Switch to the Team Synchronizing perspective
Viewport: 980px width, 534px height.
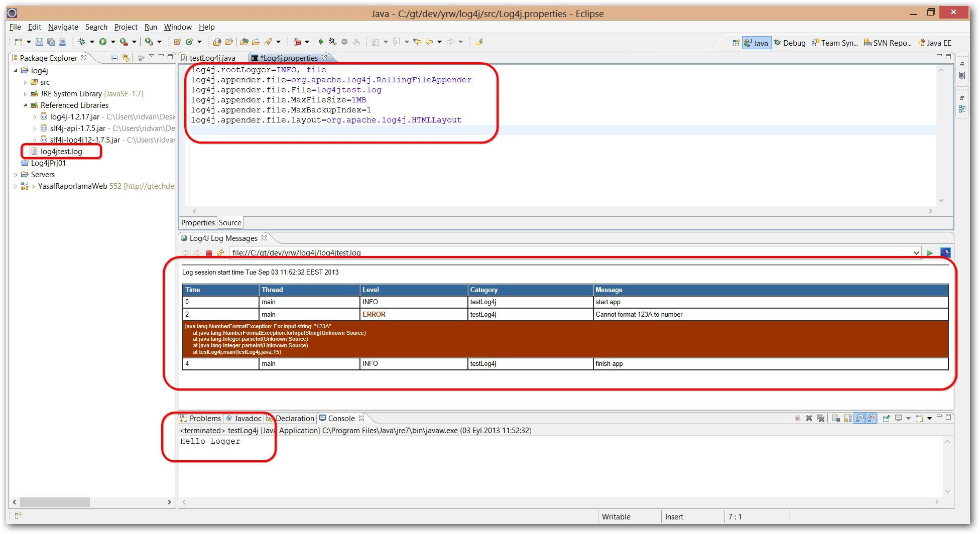(x=835, y=43)
